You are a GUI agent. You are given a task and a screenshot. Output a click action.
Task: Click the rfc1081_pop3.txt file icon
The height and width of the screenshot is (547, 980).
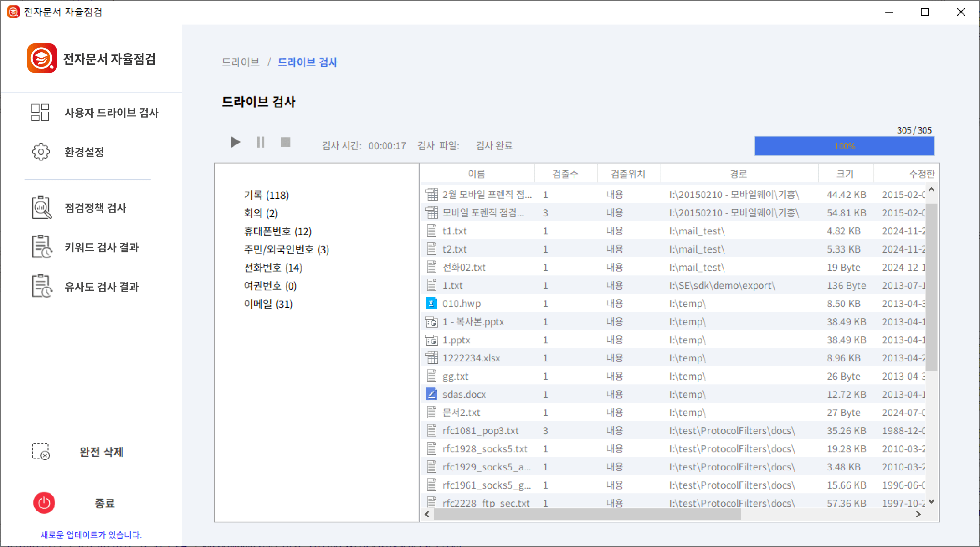(431, 430)
